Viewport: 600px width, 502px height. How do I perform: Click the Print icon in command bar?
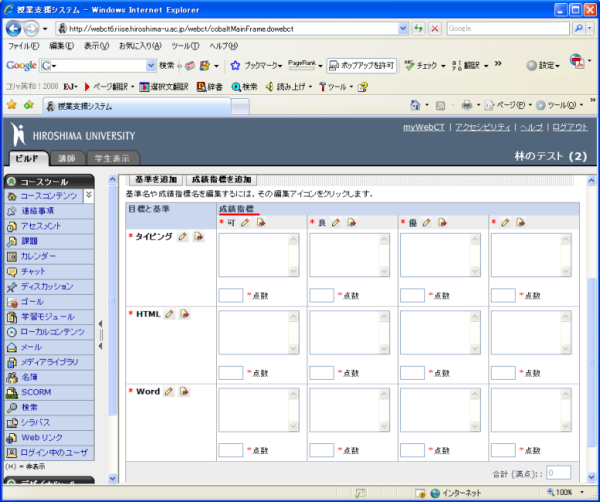click(x=466, y=105)
